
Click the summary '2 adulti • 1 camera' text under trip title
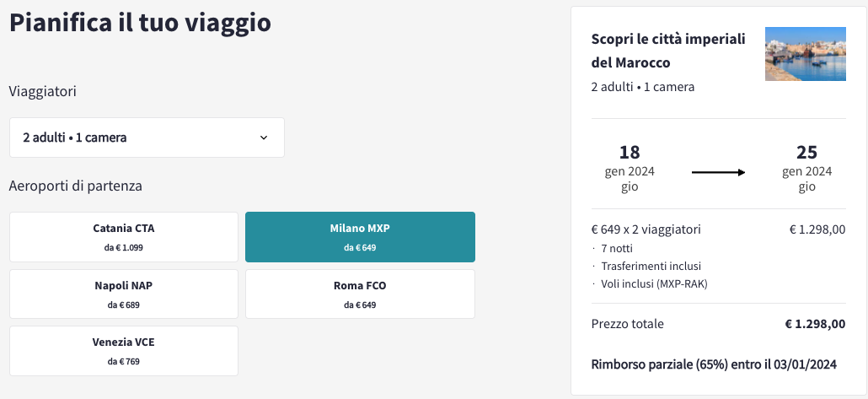point(643,87)
